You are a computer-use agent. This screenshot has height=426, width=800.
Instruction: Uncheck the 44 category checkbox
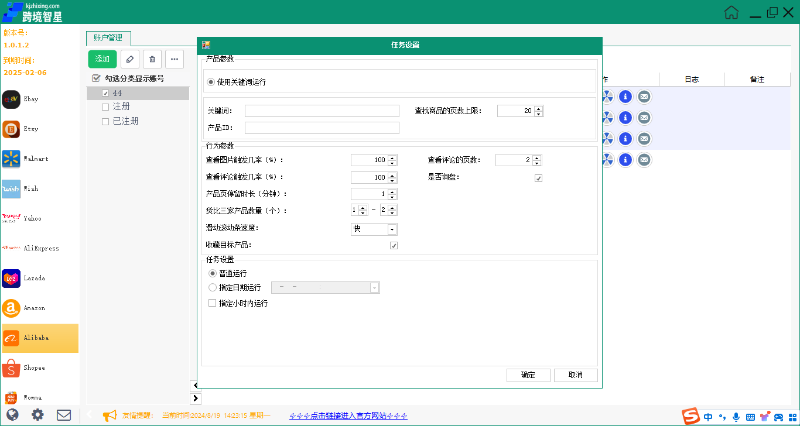click(106, 93)
